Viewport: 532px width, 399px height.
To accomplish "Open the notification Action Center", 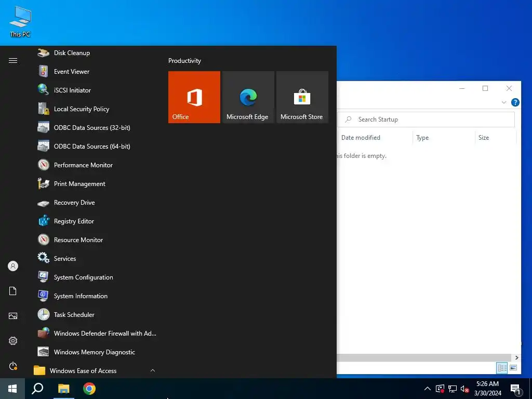I will (515, 389).
